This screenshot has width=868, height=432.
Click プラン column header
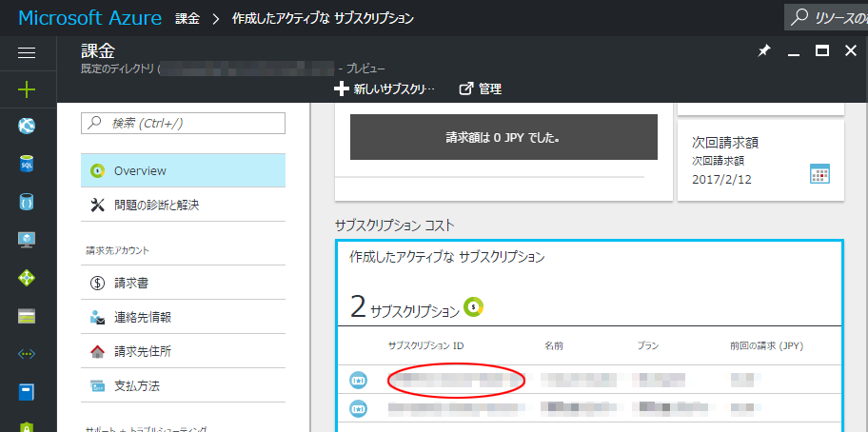point(648,346)
